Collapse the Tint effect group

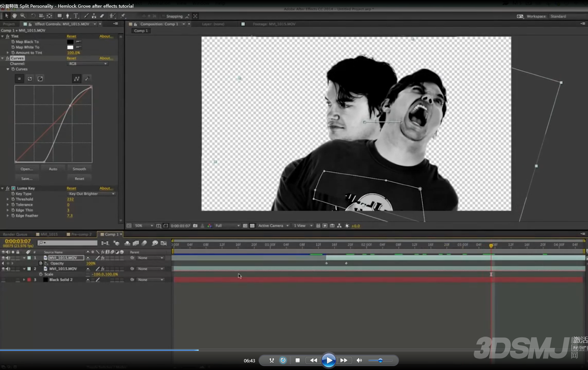[x=3, y=36]
